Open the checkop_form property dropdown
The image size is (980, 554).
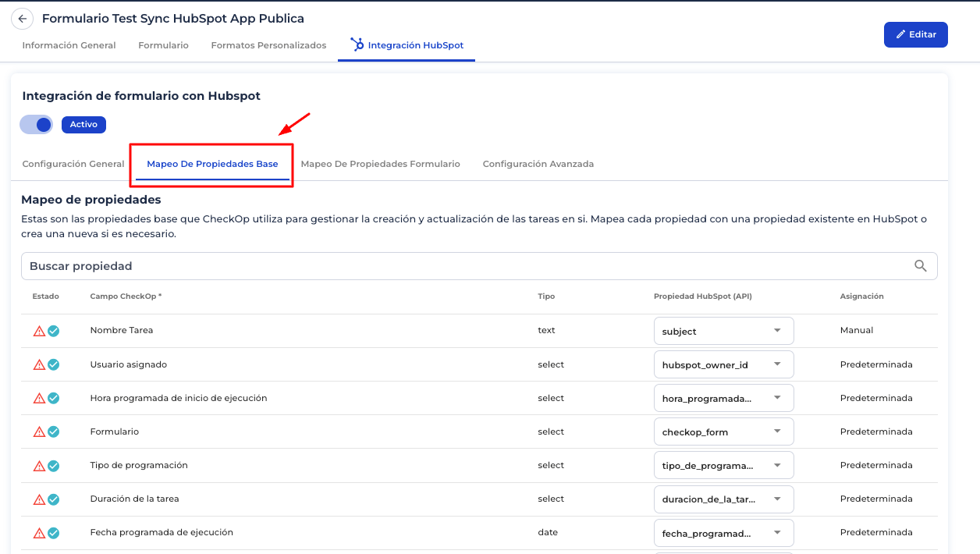pyautogui.click(x=723, y=431)
